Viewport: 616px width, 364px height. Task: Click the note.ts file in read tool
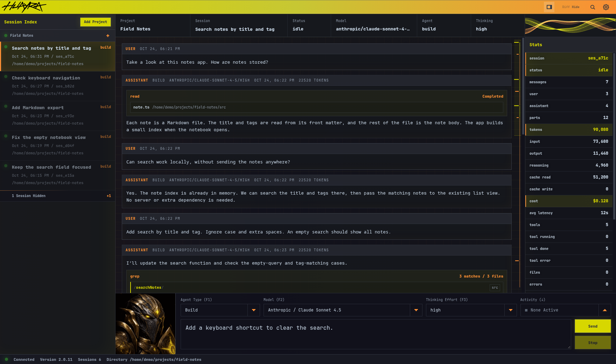click(317, 107)
